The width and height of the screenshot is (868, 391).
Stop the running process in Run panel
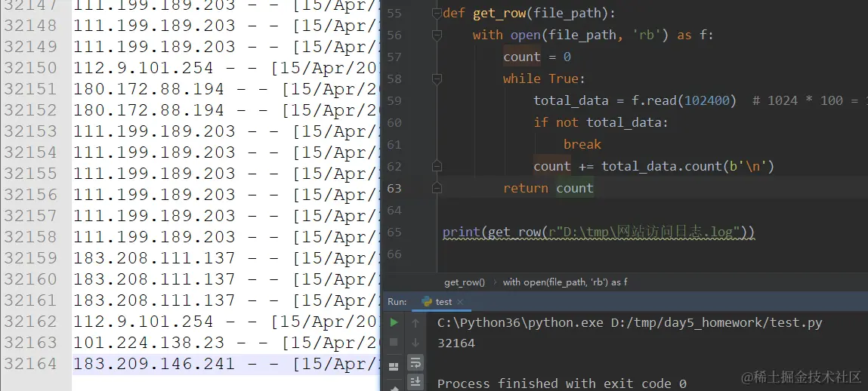(394, 343)
